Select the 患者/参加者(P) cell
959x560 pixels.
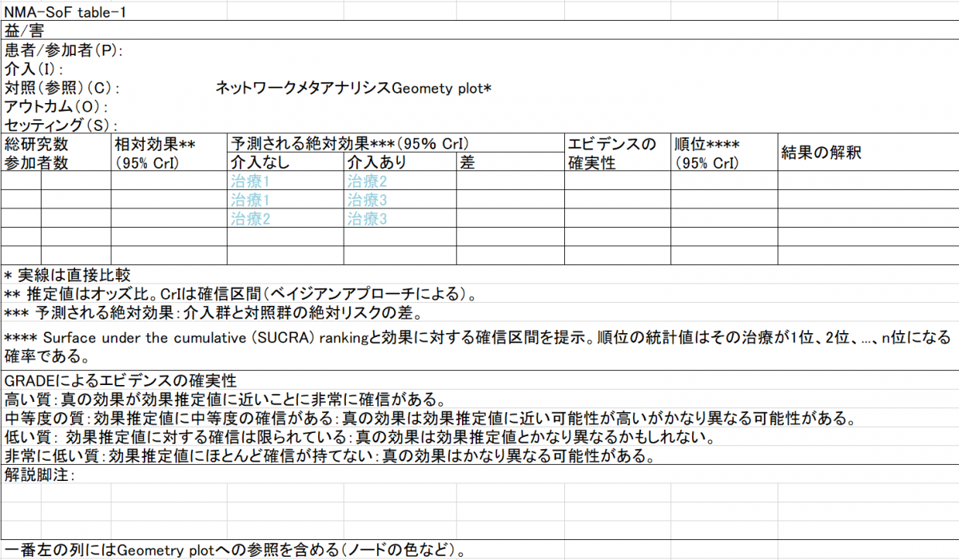tap(64, 50)
